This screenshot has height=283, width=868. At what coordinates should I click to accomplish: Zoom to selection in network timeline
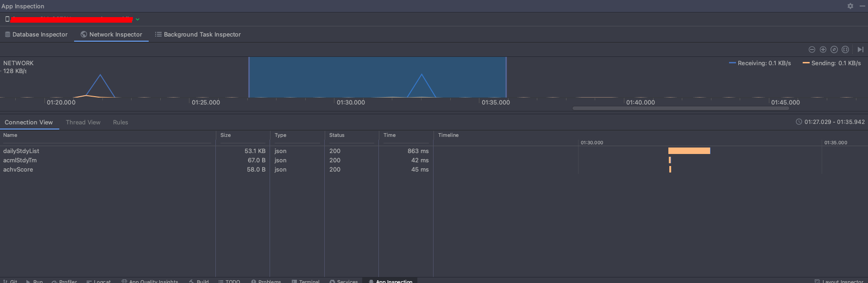(x=845, y=49)
